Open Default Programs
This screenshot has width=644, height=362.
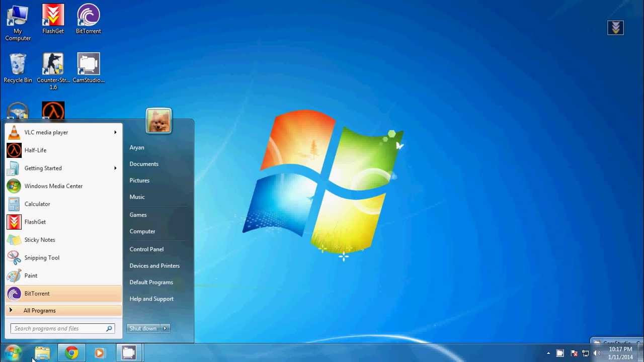pos(151,282)
